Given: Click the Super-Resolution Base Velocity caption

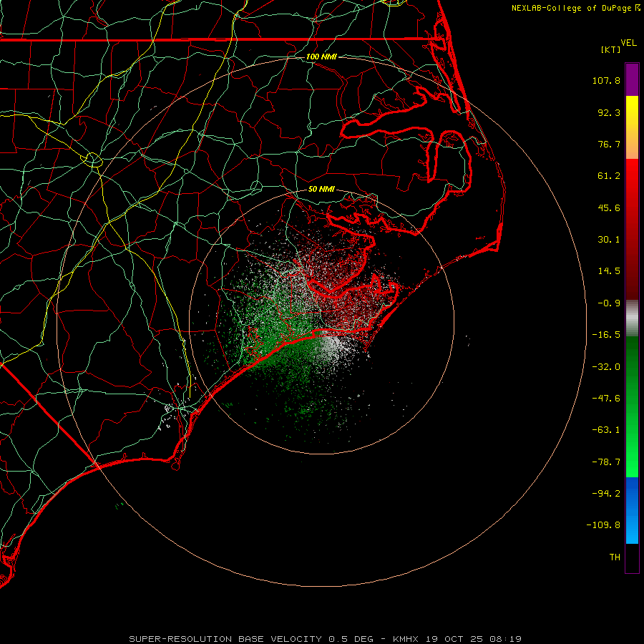Looking at the screenshot, I should coord(326,639).
